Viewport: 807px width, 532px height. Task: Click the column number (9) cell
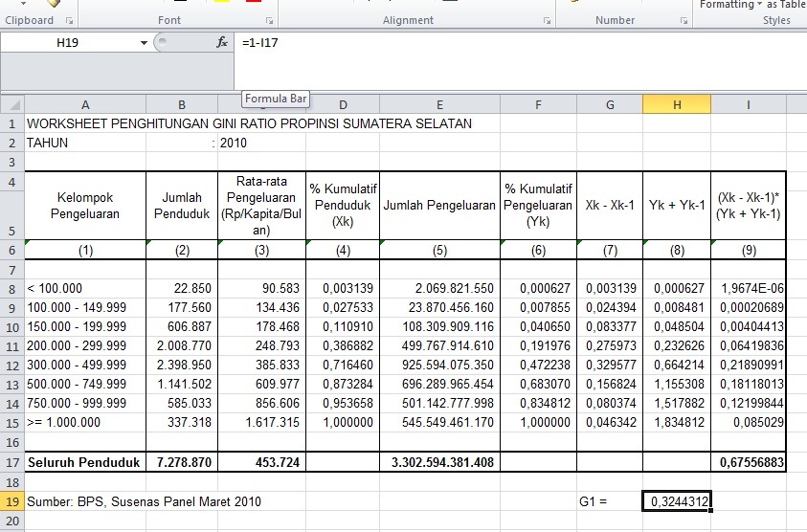[749, 250]
